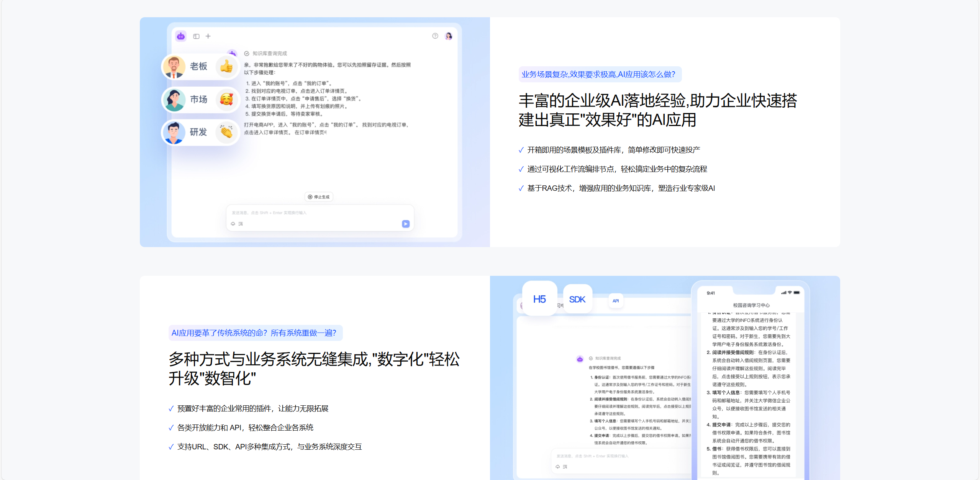Click the bullet 各类开放能力和 API
Image resolution: width=980 pixels, height=480 pixels.
(245, 428)
